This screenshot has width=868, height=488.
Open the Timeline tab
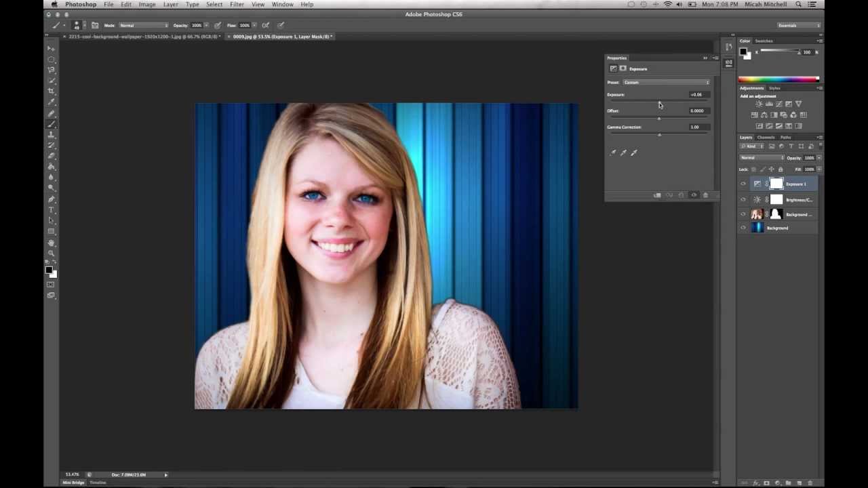[98, 482]
